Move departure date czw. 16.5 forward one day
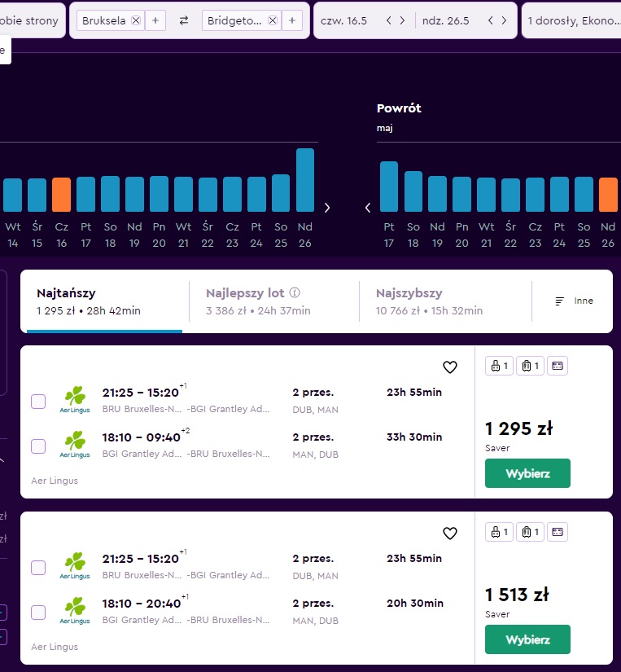The image size is (621, 672). [x=402, y=20]
